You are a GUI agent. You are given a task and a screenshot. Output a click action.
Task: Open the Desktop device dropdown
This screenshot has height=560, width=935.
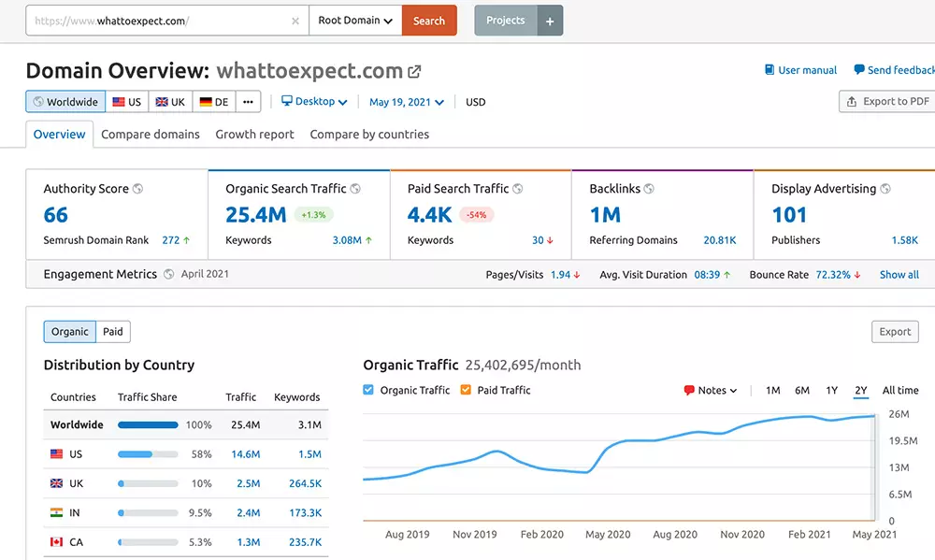[314, 101]
